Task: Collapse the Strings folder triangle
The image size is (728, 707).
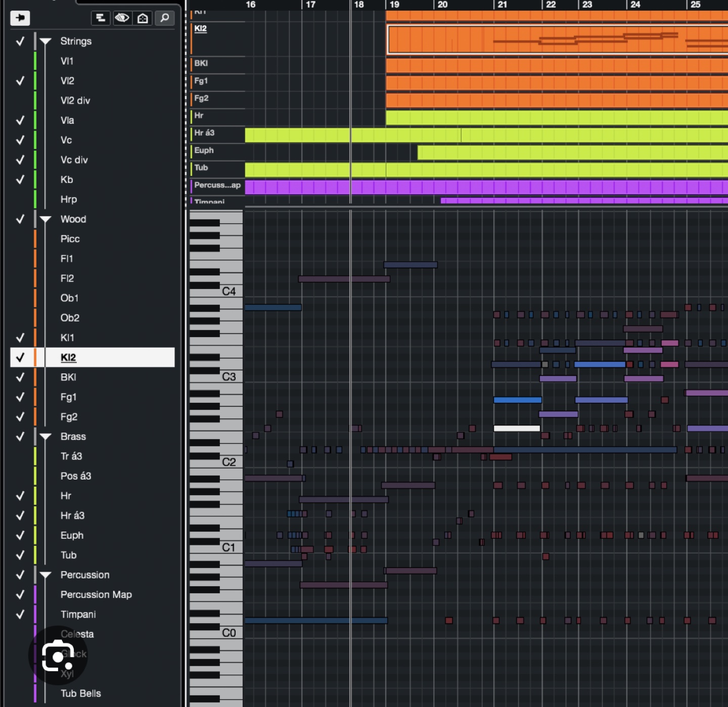Action: click(46, 41)
